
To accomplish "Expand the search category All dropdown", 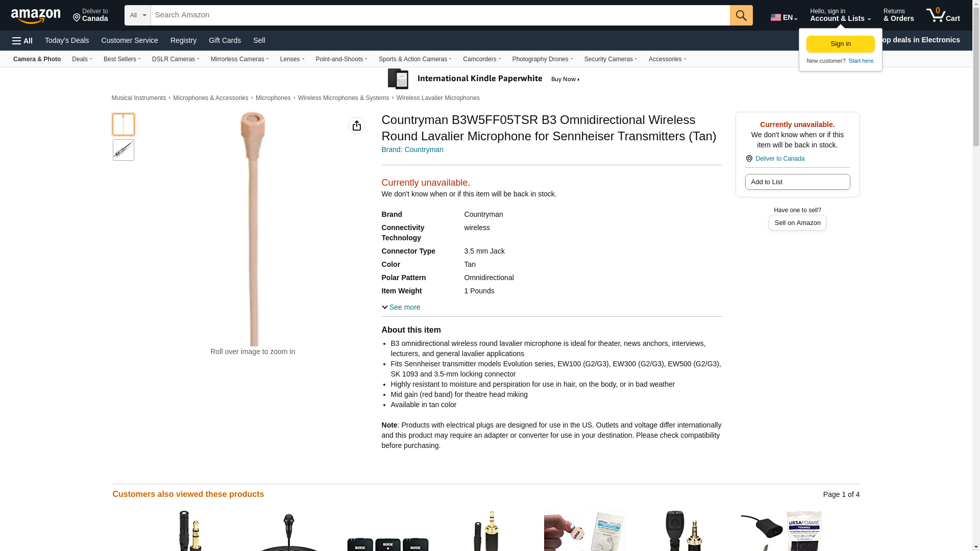I will [138, 15].
